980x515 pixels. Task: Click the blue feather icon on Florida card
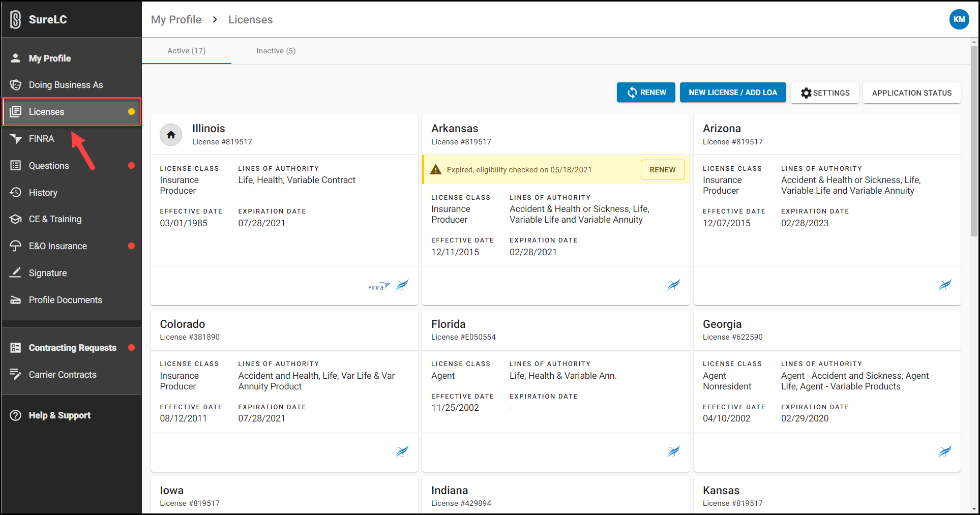[x=674, y=451]
